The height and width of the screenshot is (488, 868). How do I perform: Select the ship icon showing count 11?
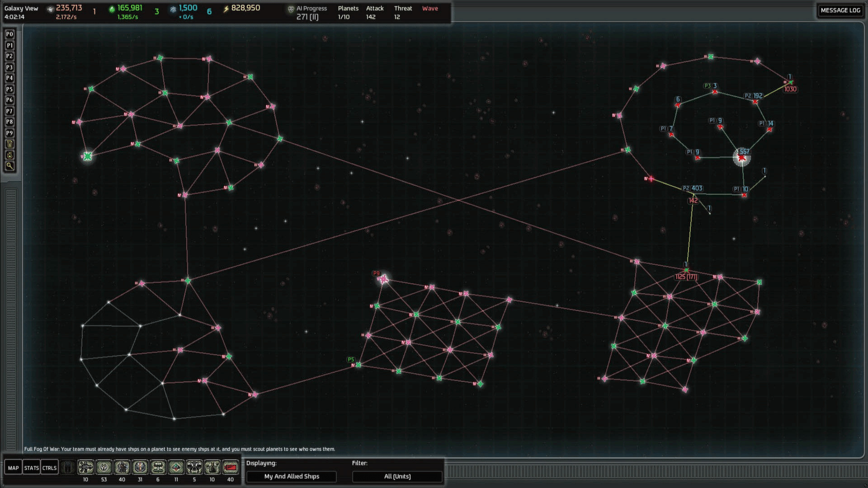176,467
